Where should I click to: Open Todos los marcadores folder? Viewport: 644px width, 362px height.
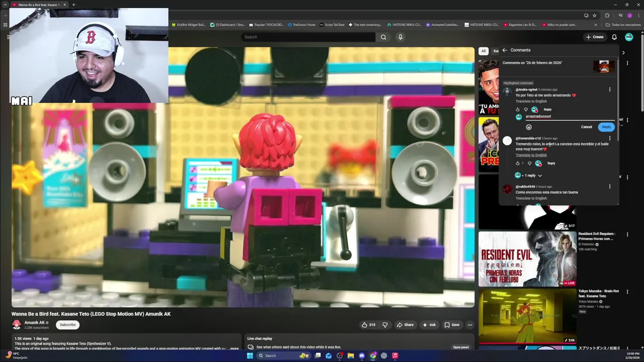click(x=623, y=25)
